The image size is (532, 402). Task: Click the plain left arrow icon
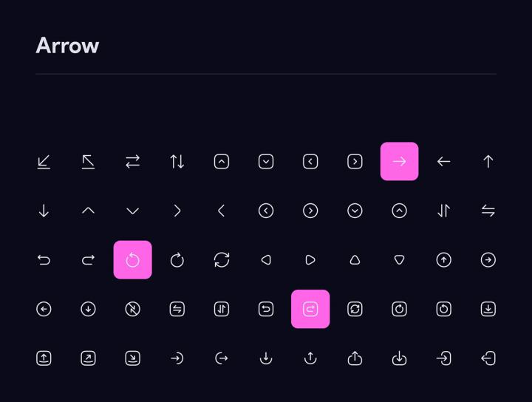pos(443,161)
